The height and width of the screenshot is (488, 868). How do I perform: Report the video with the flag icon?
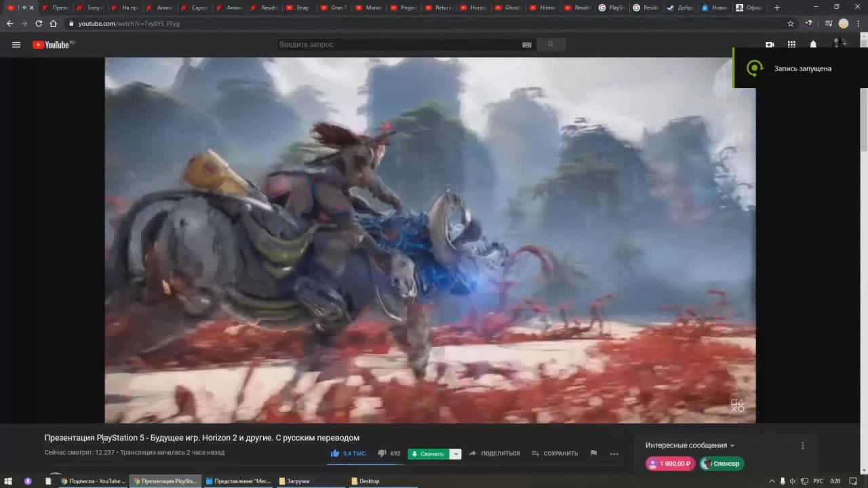click(x=593, y=453)
